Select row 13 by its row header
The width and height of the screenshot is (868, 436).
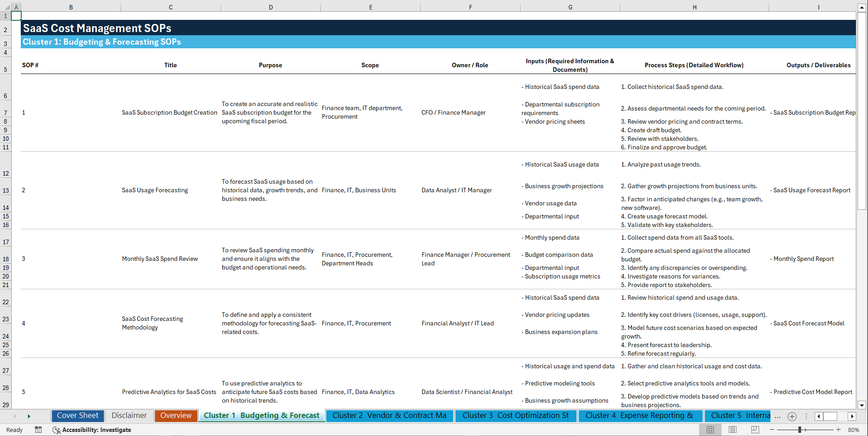point(5,190)
